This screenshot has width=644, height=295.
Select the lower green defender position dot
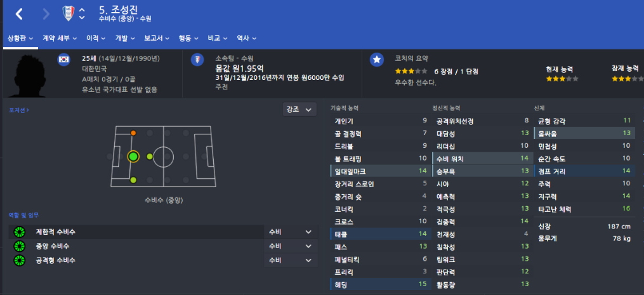[133, 180]
